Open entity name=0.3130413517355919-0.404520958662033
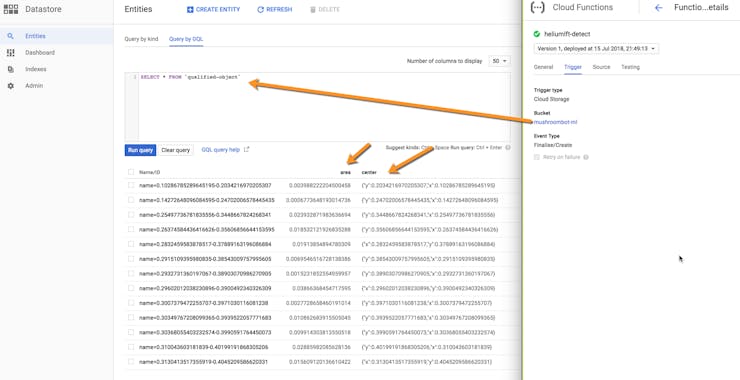The image size is (740, 380). point(203,362)
